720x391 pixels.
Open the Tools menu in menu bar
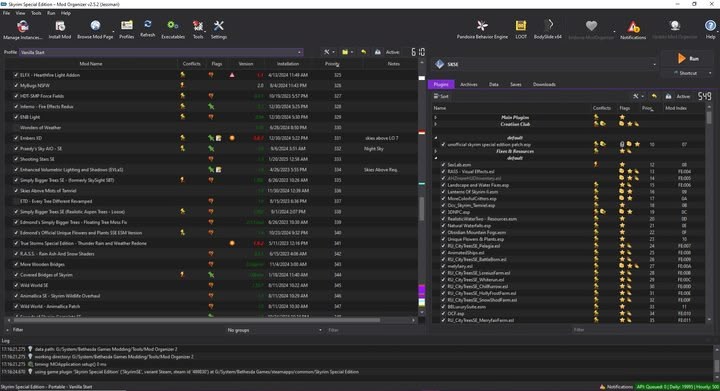tap(36, 13)
